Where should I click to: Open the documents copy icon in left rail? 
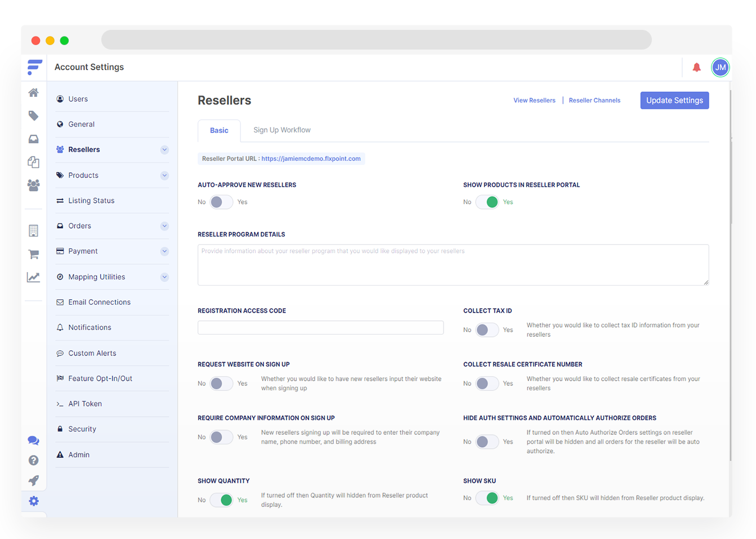pyautogui.click(x=34, y=162)
